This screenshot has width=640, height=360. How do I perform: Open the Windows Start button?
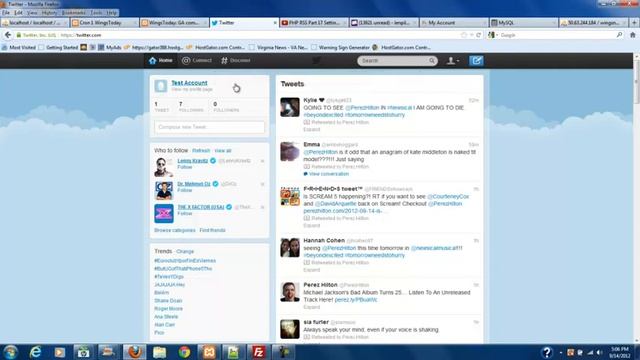(10, 352)
